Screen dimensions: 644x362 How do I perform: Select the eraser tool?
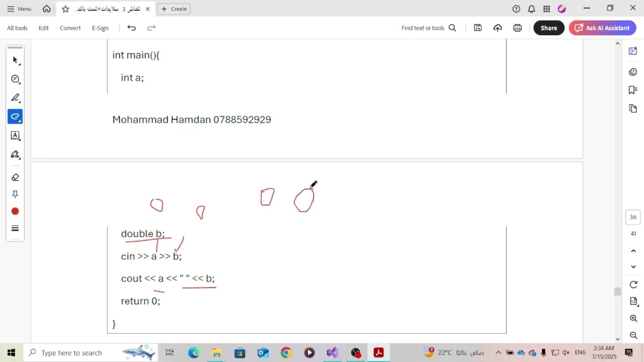tap(15, 177)
